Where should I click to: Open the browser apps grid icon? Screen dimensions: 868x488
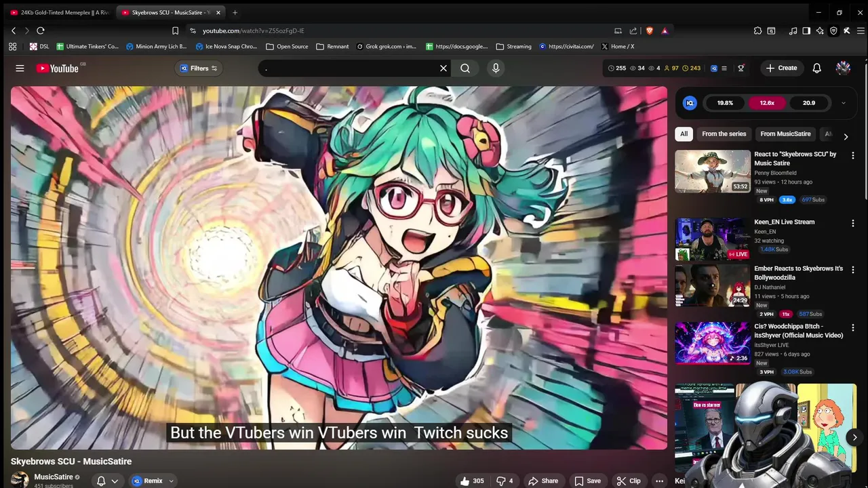(12, 46)
